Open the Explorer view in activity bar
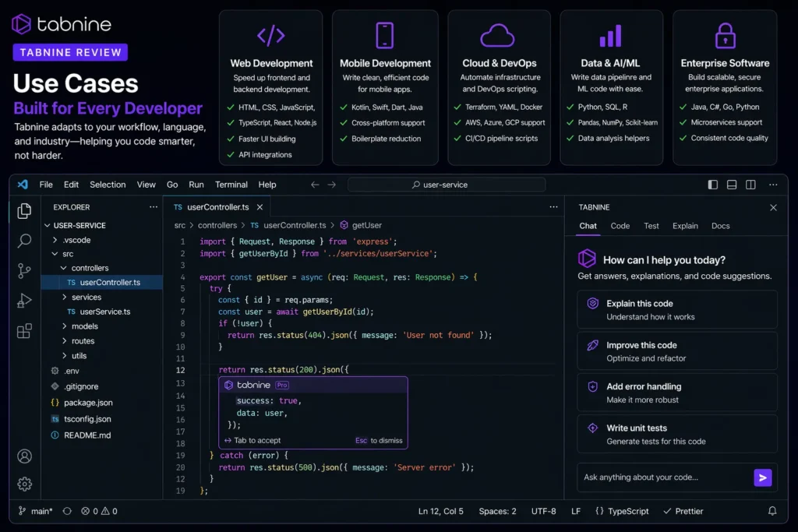 (24, 210)
